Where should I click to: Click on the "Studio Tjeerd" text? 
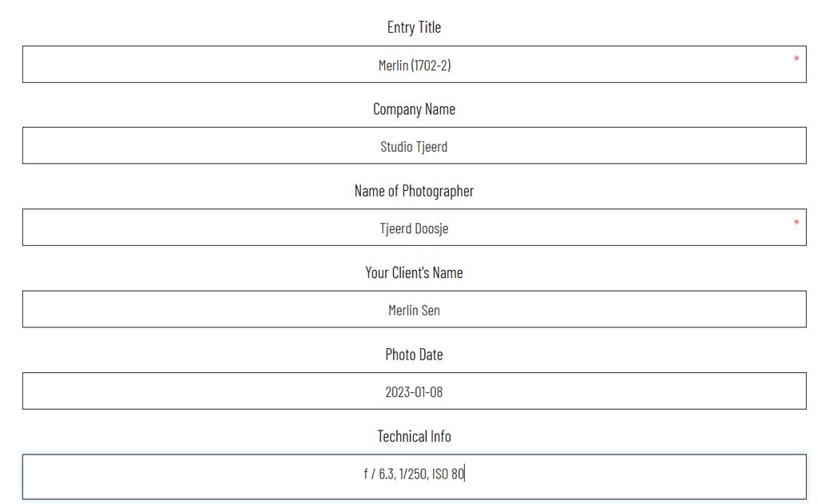click(x=414, y=147)
